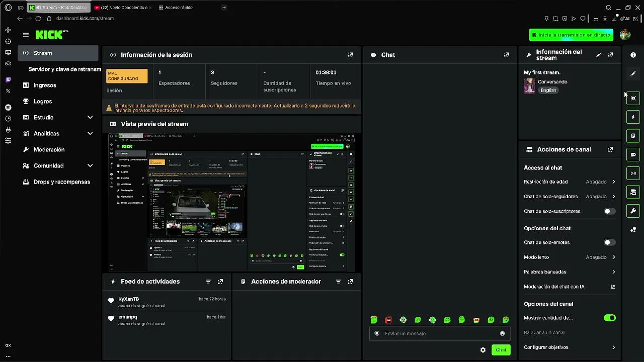The width and height of the screenshot is (644, 362).
Task: Open the browser search magnifier icon
Action: 608,8
